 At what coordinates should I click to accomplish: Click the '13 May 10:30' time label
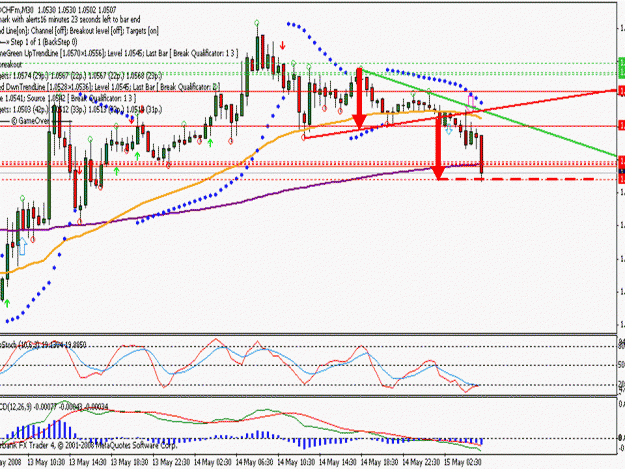[x=46, y=462]
